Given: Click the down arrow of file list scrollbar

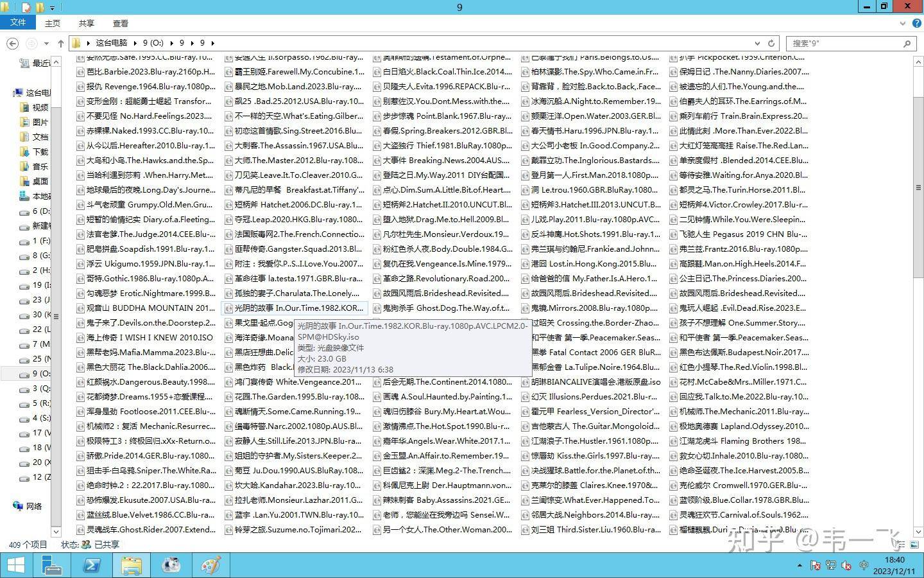Looking at the screenshot, I should tap(918, 532).
